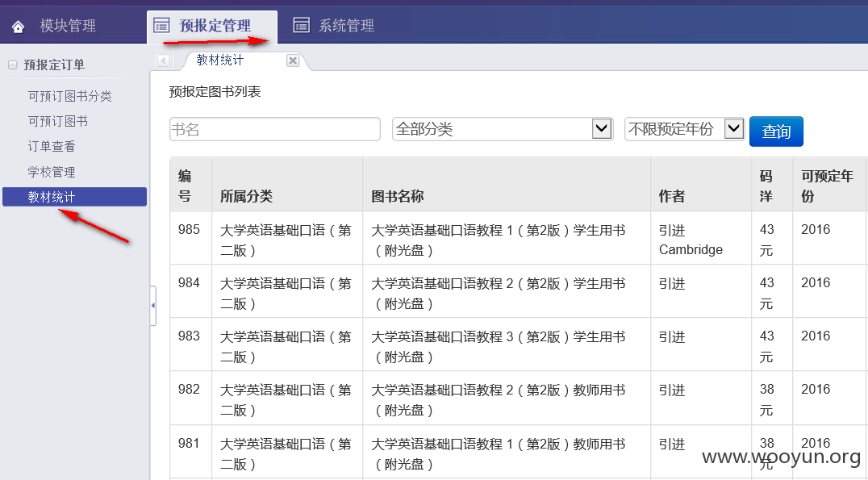
Task: Open 可预订图书 in the sidebar
Action: click(58, 121)
